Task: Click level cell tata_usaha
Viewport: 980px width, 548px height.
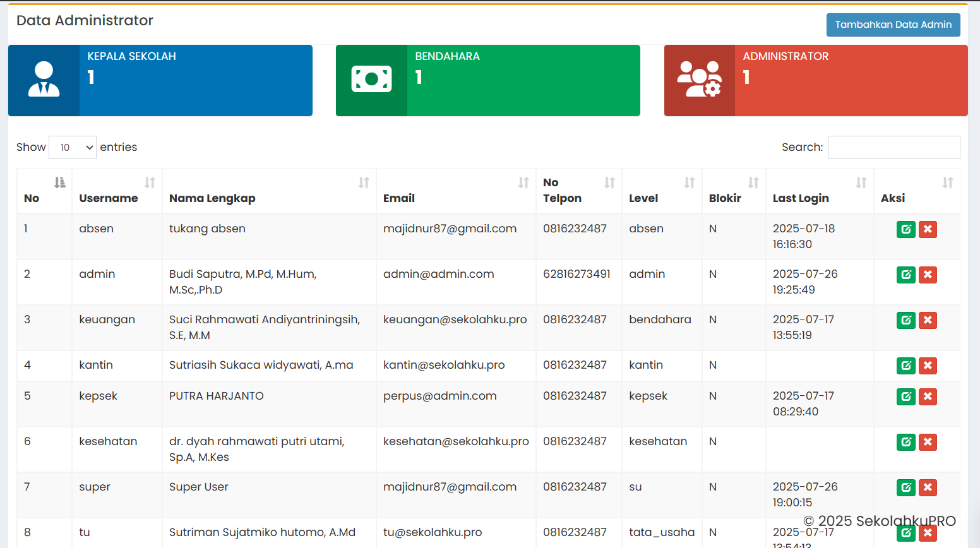Action: [x=662, y=532]
